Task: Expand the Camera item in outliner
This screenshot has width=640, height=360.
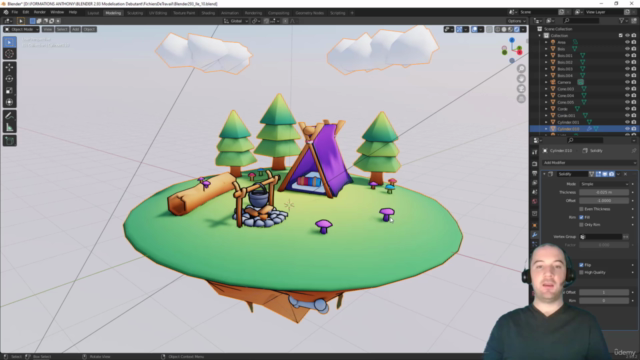Action: coord(546,82)
